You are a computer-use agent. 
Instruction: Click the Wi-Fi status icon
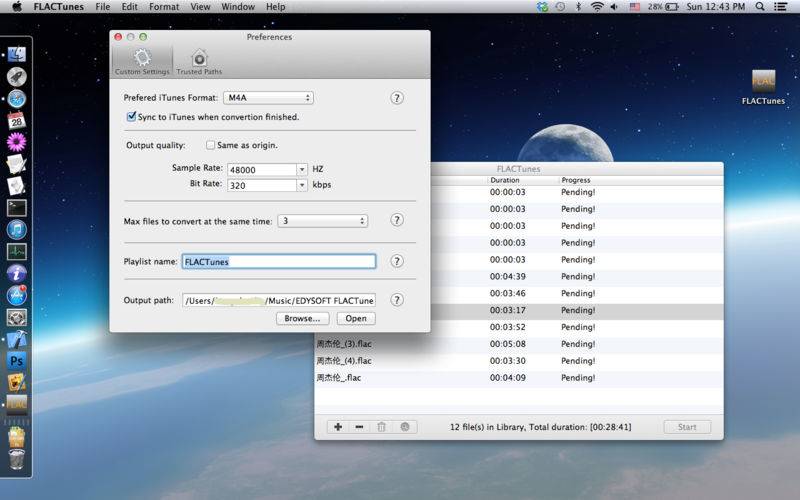(596, 7)
